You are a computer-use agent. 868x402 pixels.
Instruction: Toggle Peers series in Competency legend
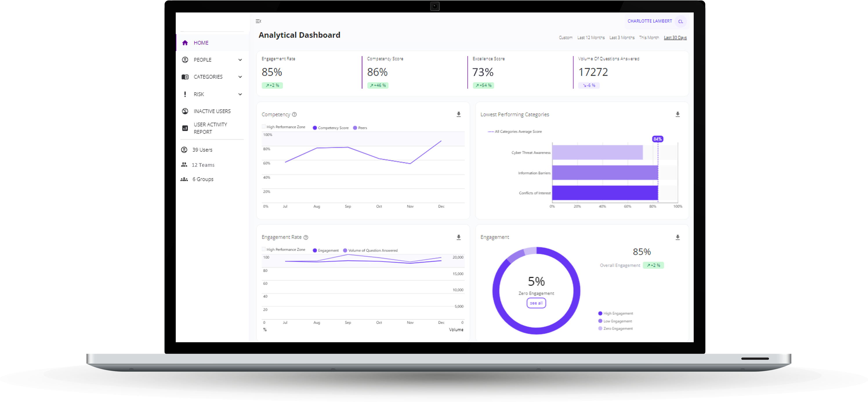[360, 128]
